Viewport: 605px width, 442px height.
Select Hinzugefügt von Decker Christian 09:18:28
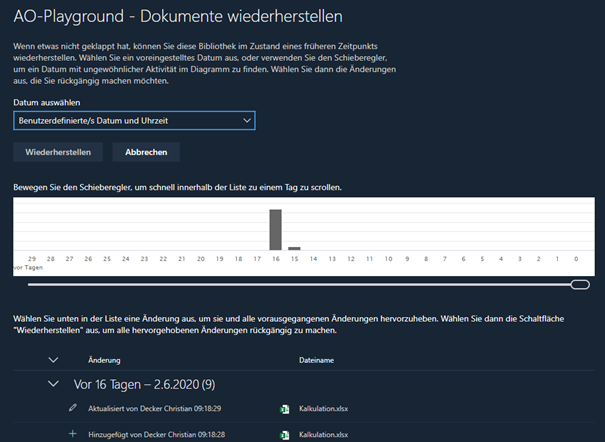coord(156,435)
